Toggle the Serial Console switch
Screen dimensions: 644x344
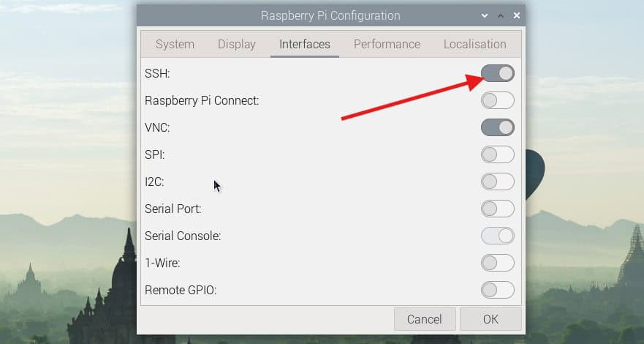pyautogui.click(x=497, y=236)
